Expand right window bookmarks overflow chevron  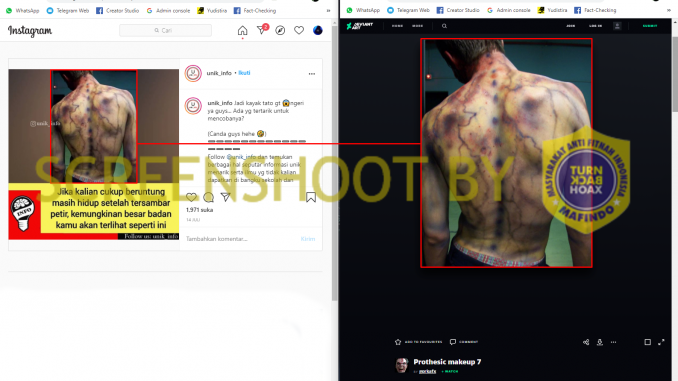(669, 10)
